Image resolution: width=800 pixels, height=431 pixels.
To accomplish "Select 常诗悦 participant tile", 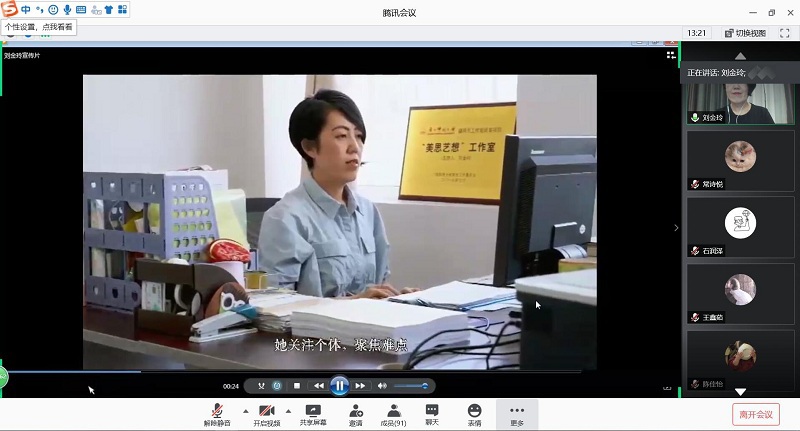I will pos(740,161).
